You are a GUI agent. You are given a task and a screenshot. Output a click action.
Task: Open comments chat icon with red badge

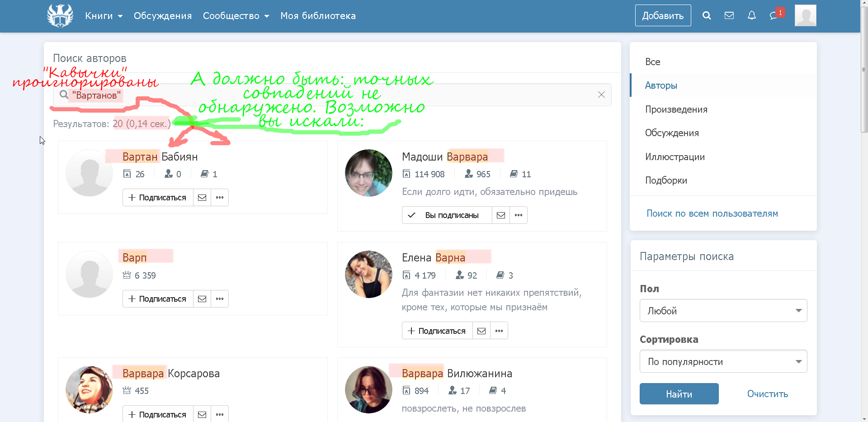tap(774, 16)
